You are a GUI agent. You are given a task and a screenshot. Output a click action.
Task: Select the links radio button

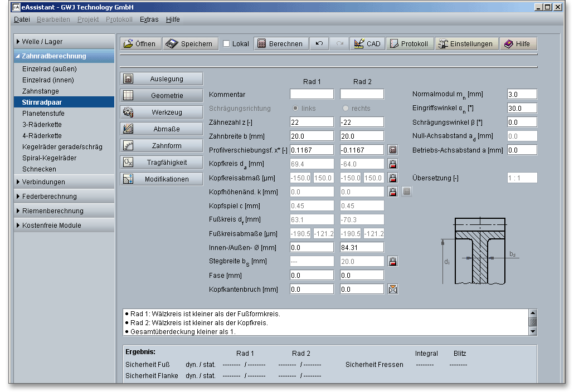(295, 108)
